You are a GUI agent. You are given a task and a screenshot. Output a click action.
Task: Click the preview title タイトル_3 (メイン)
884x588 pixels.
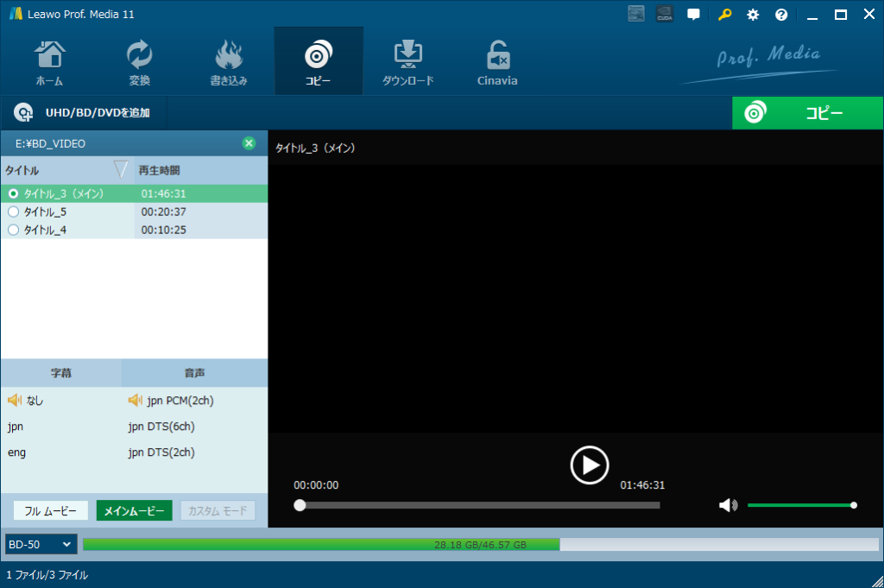(x=315, y=149)
